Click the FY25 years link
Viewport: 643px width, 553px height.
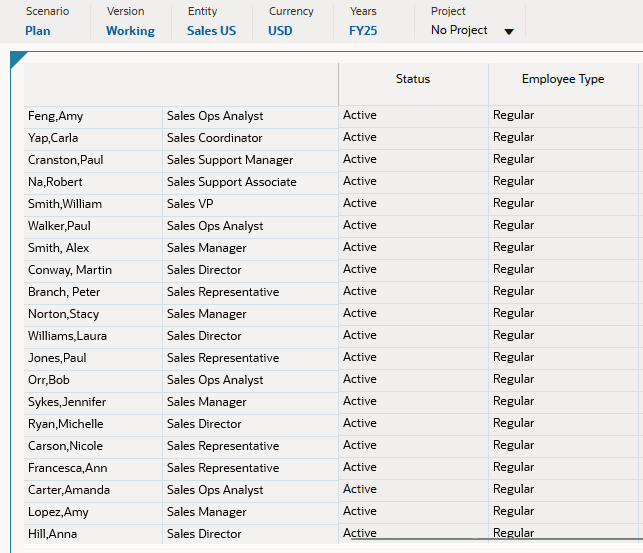pos(363,31)
